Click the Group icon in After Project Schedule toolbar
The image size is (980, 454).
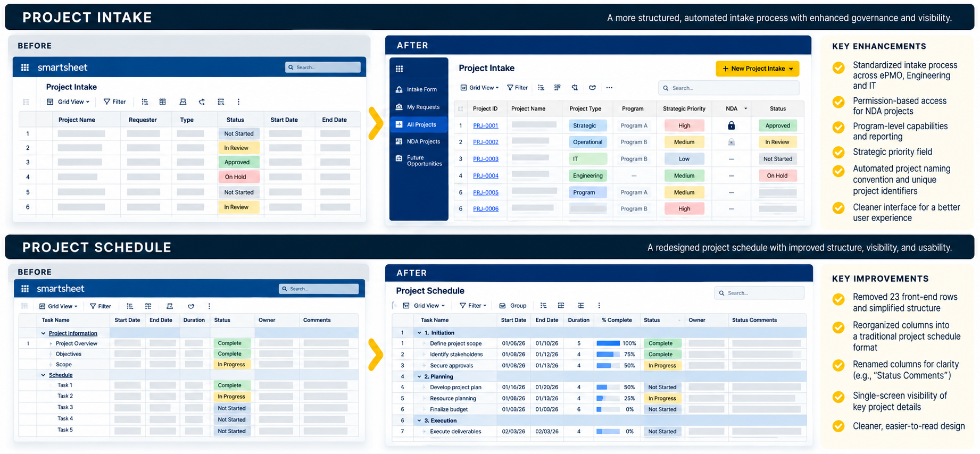click(x=503, y=306)
